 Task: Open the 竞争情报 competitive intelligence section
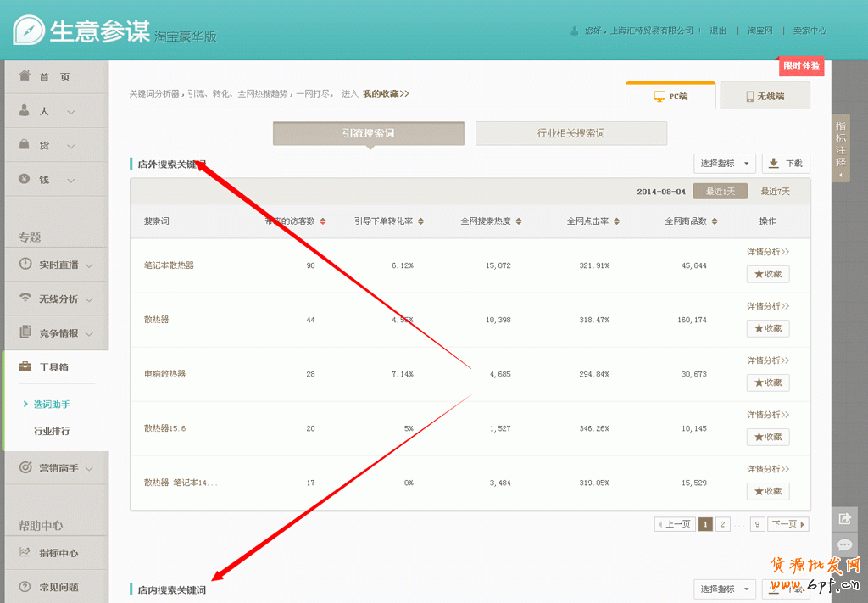coord(59,332)
